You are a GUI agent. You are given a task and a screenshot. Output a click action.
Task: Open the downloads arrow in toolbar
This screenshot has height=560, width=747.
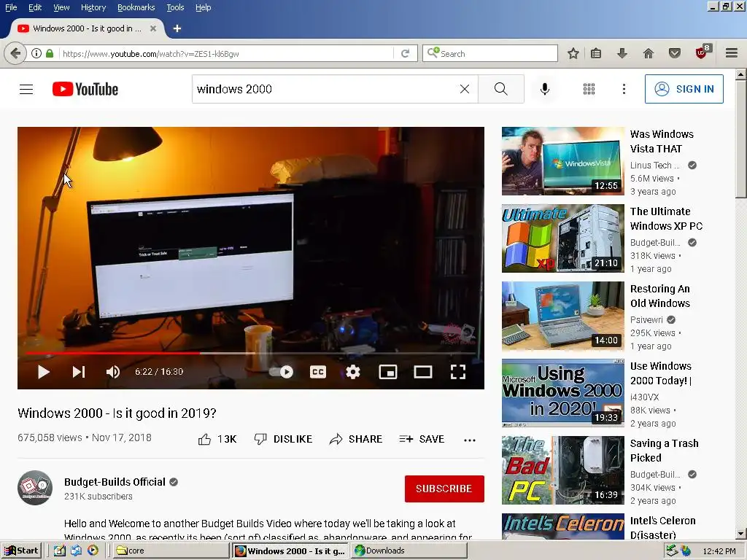click(x=622, y=53)
